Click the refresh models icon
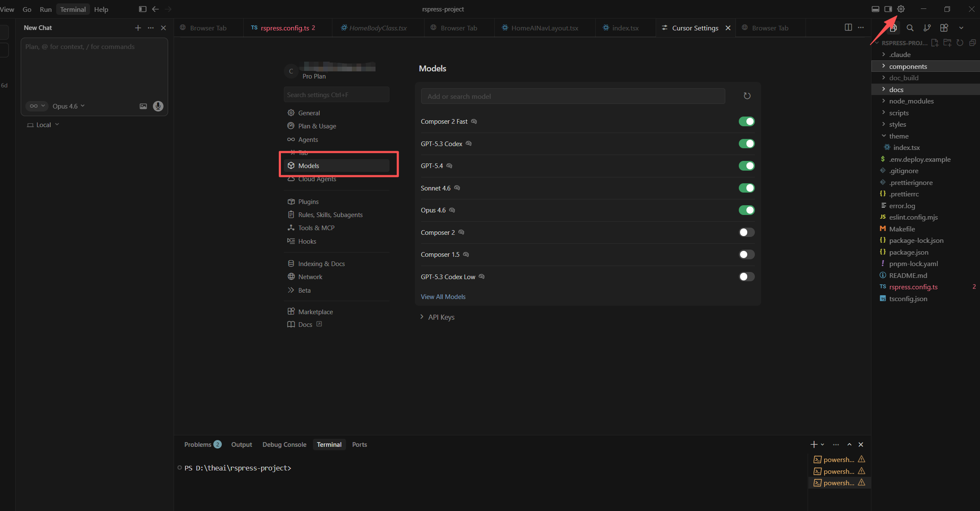 (747, 96)
